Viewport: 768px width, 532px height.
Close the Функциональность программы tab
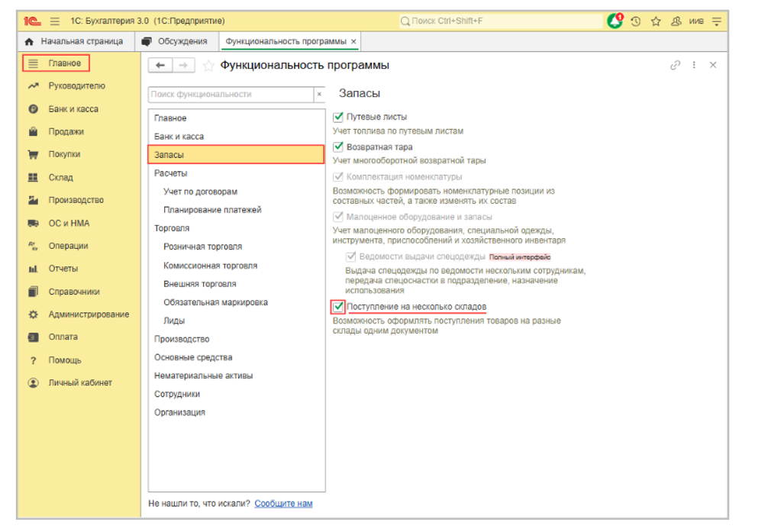click(x=353, y=42)
